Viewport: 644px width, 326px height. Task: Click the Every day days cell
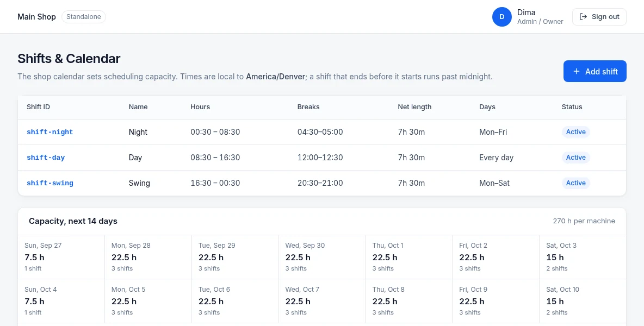coord(496,158)
